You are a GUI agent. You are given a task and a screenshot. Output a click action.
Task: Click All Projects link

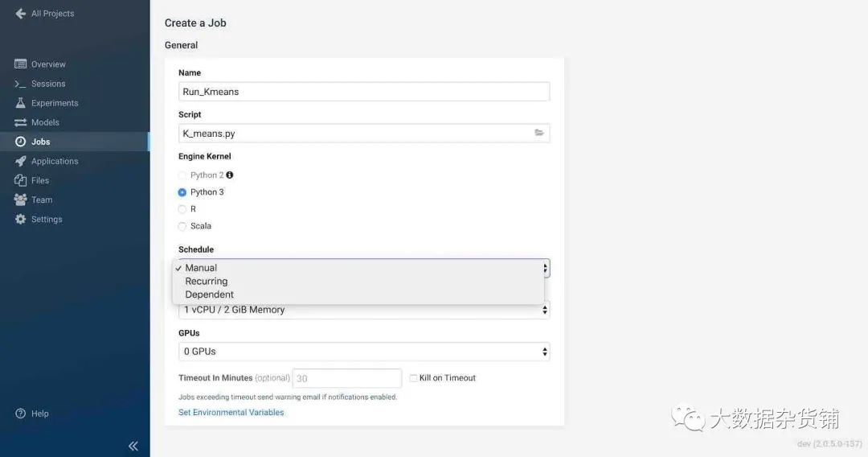(x=52, y=14)
